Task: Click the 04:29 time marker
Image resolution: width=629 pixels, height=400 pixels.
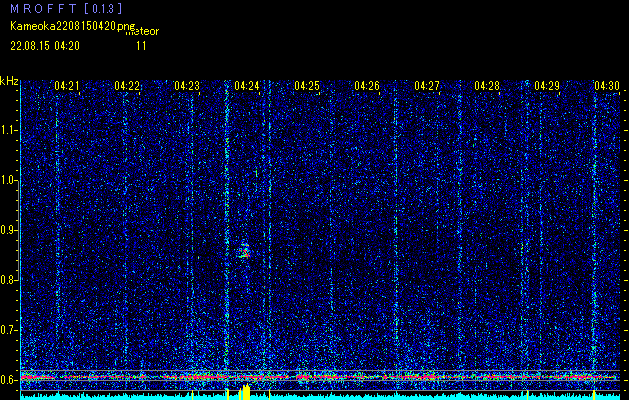Action: tap(546, 85)
